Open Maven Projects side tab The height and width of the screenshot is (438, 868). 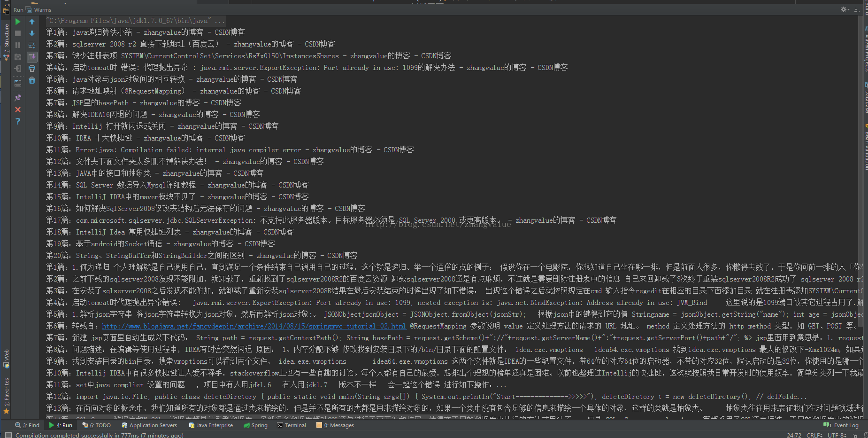pyautogui.click(x=865, y=49)
